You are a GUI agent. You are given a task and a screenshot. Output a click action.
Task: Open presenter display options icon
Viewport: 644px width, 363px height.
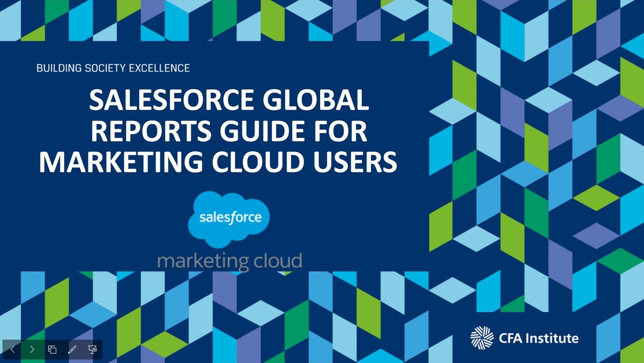92,349
